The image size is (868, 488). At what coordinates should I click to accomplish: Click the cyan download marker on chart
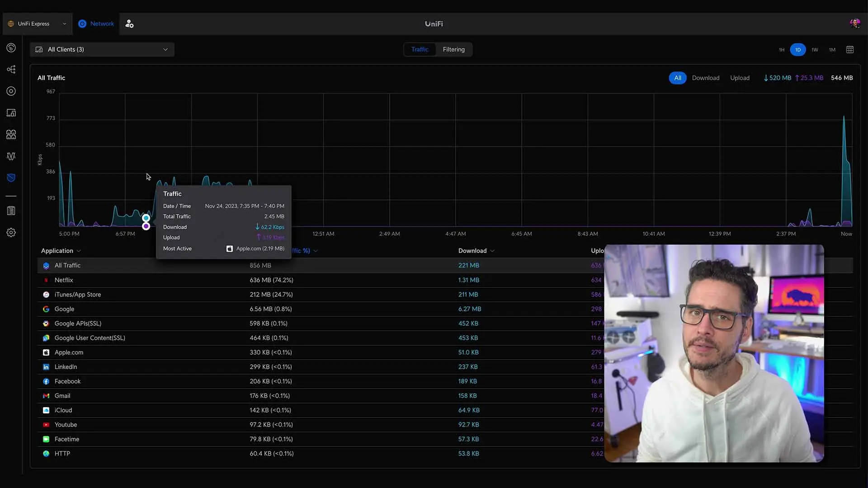click(146, 218)
